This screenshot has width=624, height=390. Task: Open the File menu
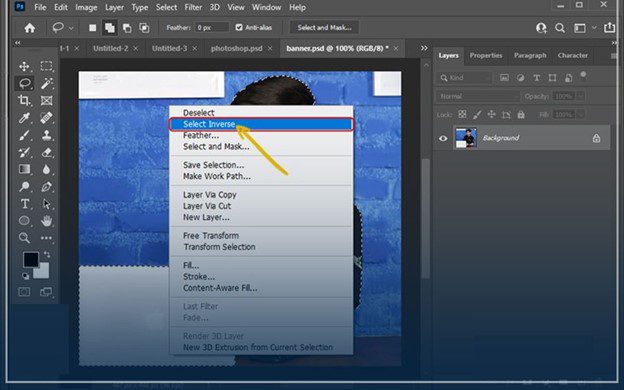pos(40,7)
